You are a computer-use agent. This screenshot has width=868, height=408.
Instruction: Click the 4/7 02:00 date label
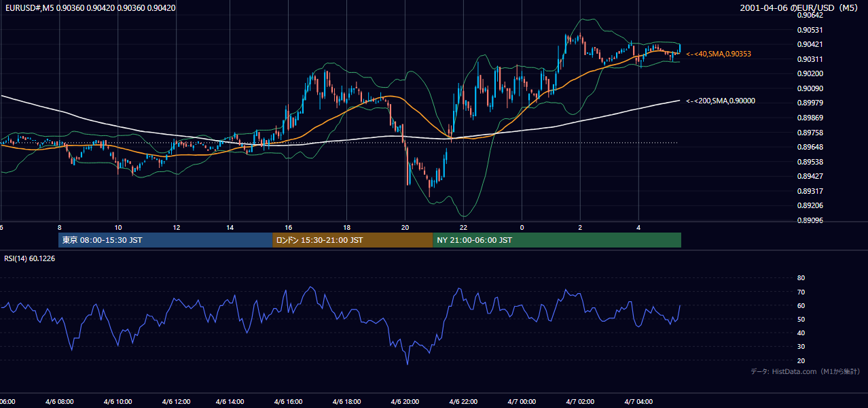(580, 401)
